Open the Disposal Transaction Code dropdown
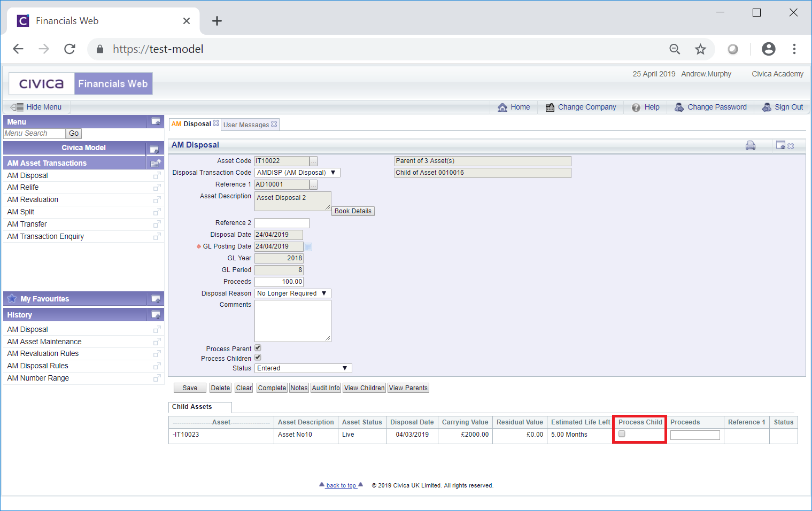 [297, 173]
